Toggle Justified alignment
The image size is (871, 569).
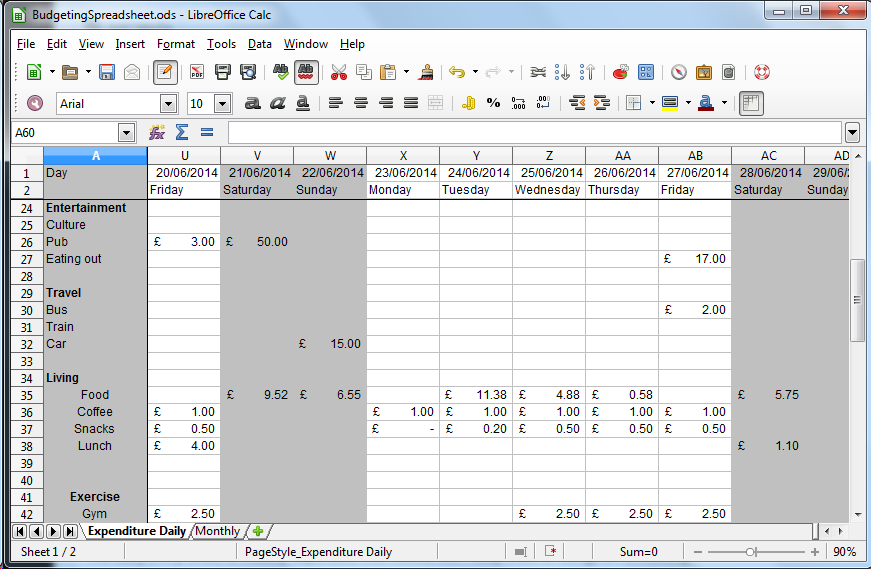[411, 103]
